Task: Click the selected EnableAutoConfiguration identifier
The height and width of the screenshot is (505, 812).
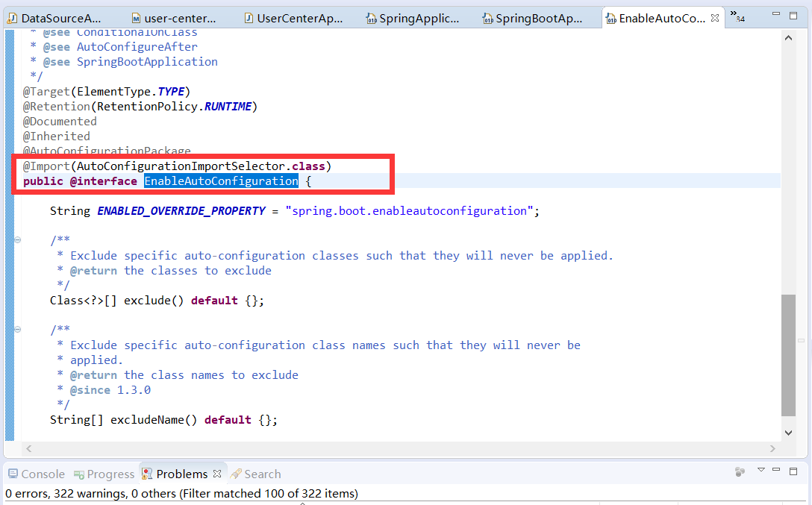Action: coord(221,181)
